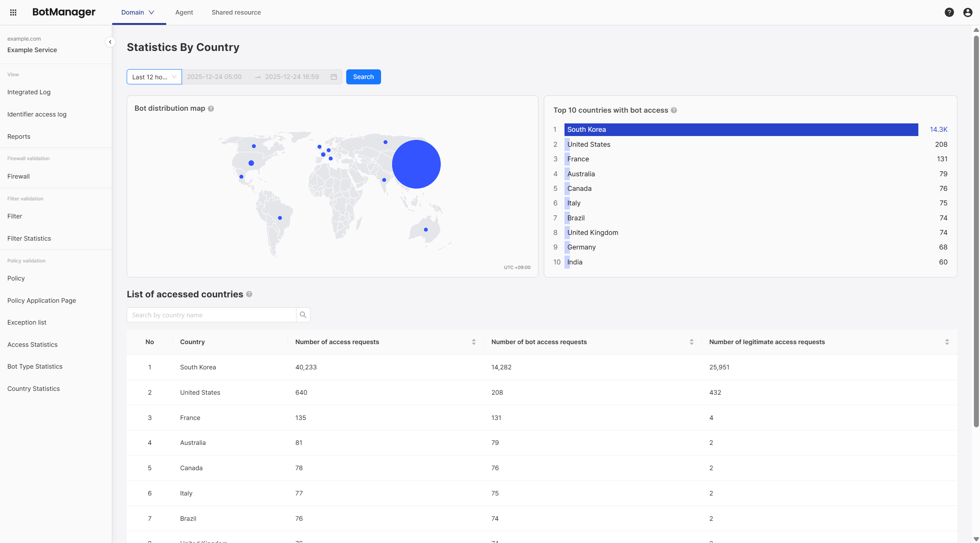Toggle sorting on Number of legitimate access requests column
Image resolution: width=980 pixels, height=543 pixels.
click(946, 341)
